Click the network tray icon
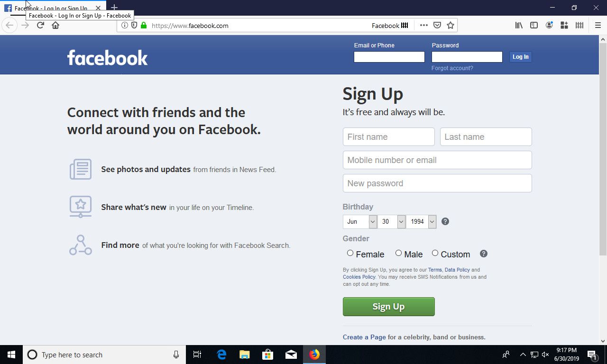The image size is (607, 364). pyautogui.click(x=534, y=355)
